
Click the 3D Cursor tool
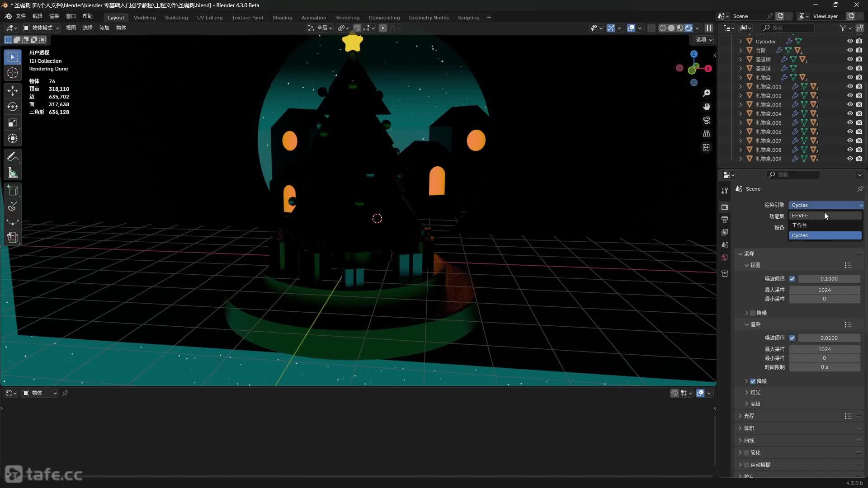pos(13,73)
